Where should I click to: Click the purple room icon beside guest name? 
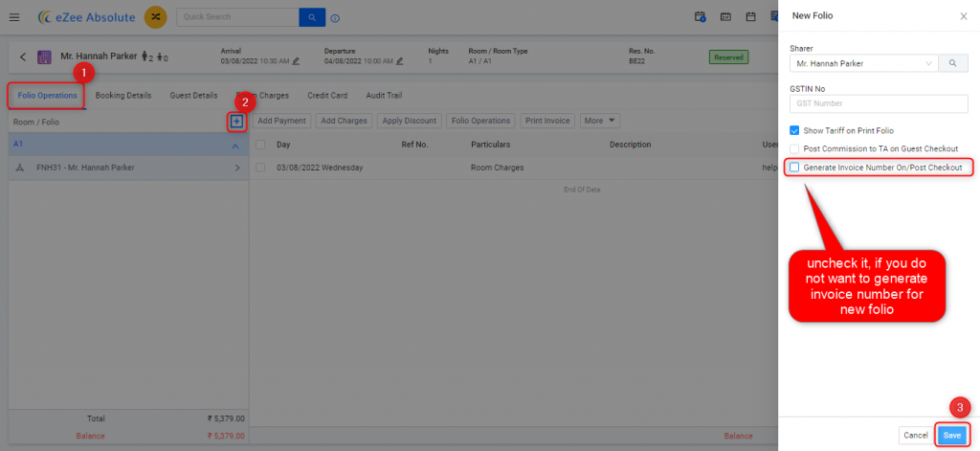[44, 57]
